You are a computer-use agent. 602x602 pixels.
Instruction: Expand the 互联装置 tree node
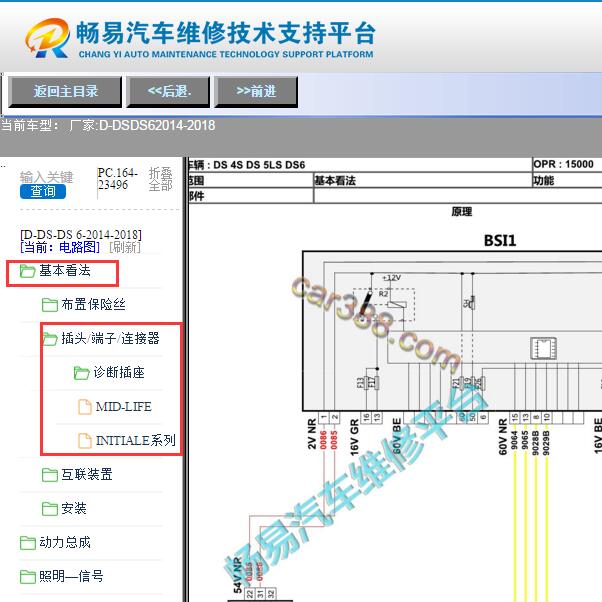click(87, 474)
